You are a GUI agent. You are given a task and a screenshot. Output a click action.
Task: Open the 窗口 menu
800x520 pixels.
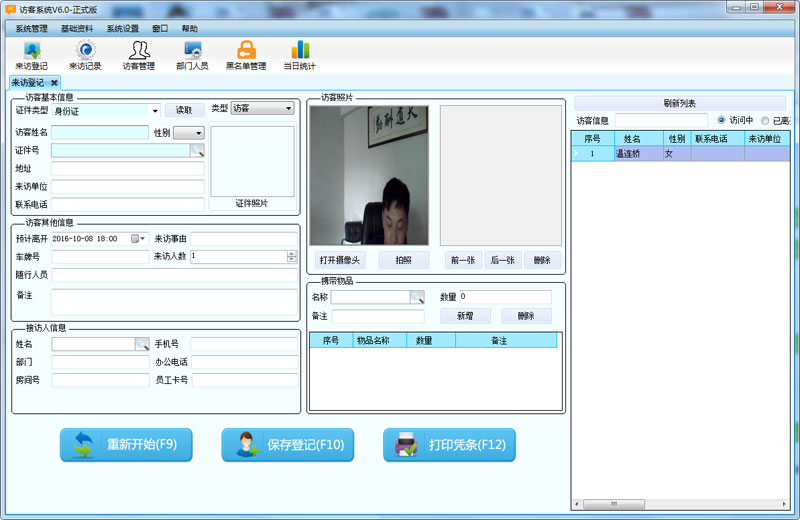coord(160,29)
